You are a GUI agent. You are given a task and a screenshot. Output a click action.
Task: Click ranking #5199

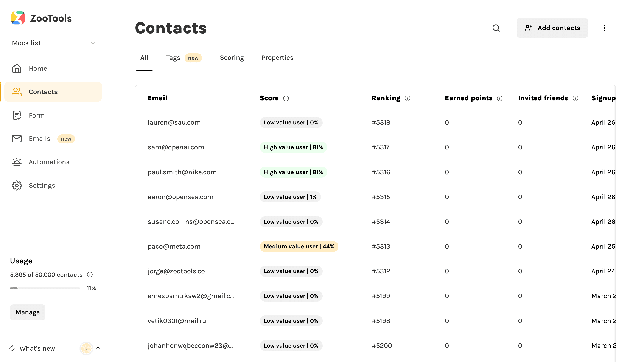pyautogui.click(x=381, y=296)
